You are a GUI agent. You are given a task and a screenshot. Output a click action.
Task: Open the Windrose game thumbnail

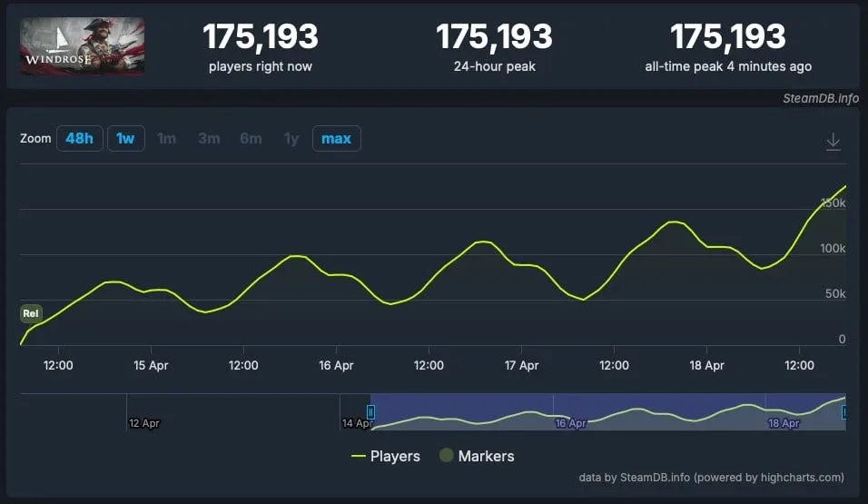[x=83, y=46]
